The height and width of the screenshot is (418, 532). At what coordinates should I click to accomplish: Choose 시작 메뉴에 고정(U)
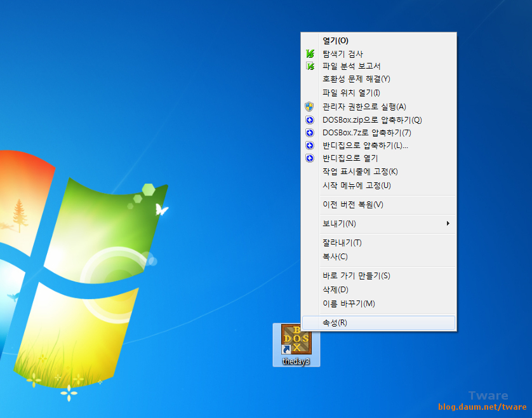pyautogui.click(x=378, y=185)
